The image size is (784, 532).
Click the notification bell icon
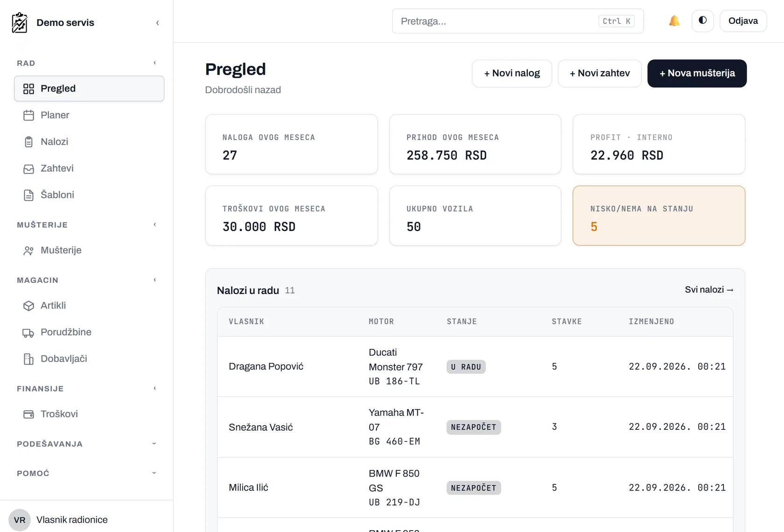674,21
